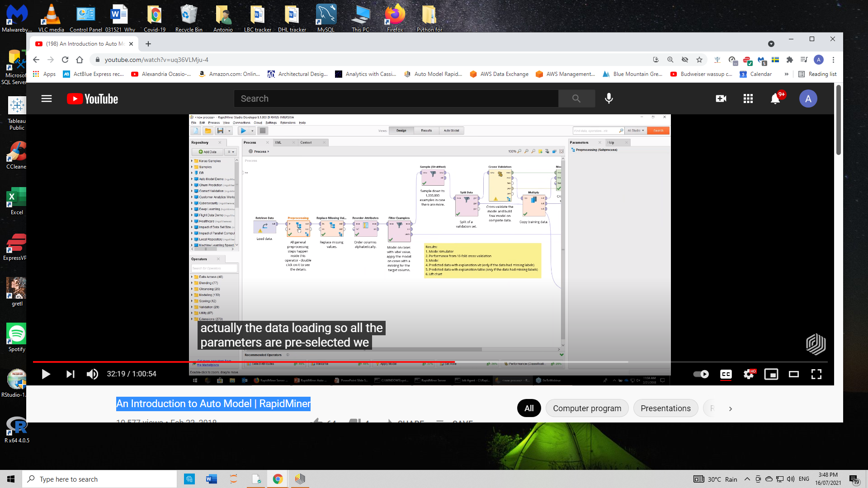
Task: Open video settings gear
Action: [749, 374]
